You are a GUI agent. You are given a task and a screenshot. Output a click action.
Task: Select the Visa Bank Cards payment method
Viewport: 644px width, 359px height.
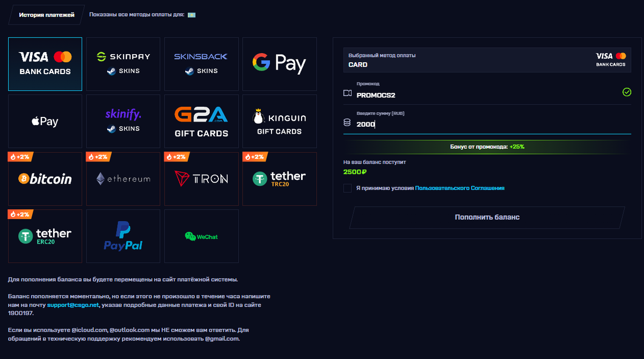[45, 64]
